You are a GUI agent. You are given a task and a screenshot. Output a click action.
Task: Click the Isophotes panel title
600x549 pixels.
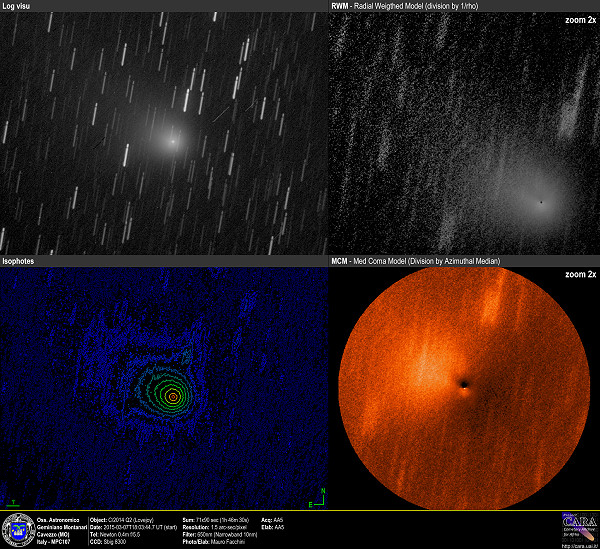(x=18, y=261)
